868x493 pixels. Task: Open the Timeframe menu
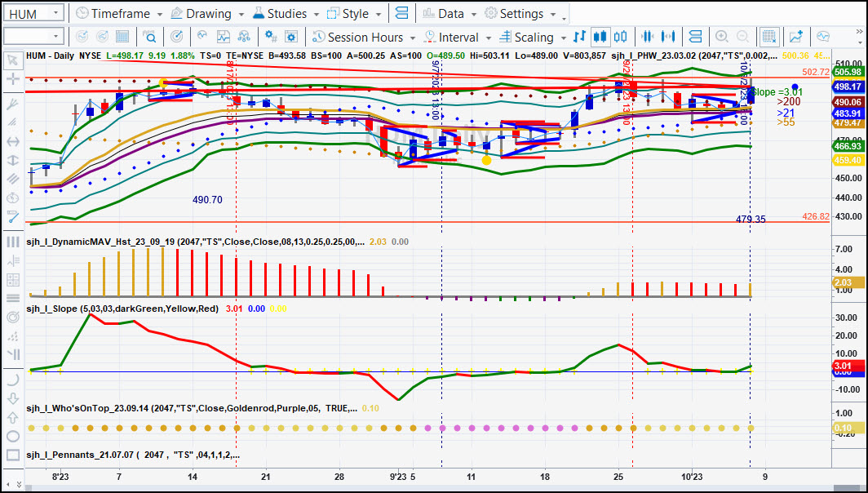[x=120, y=13]
